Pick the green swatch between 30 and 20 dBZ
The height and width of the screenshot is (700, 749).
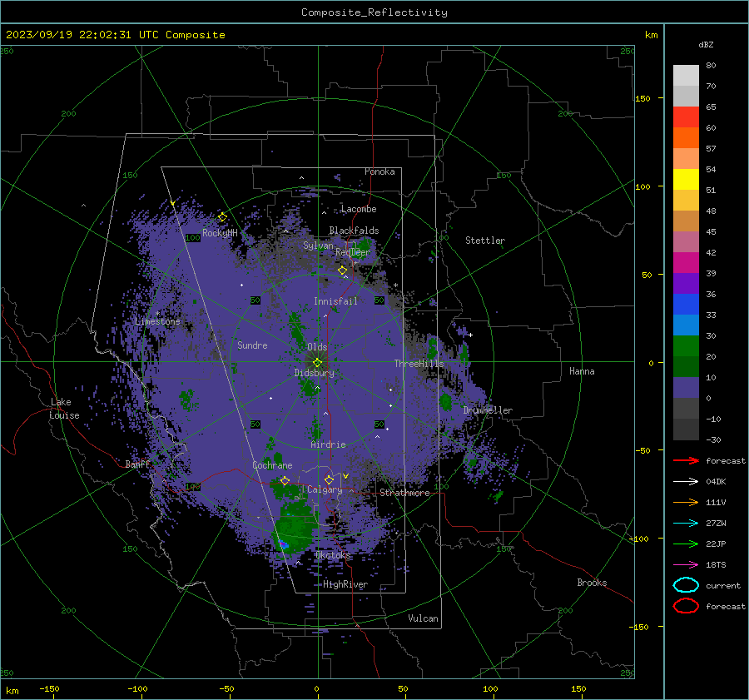pos(686,346)
